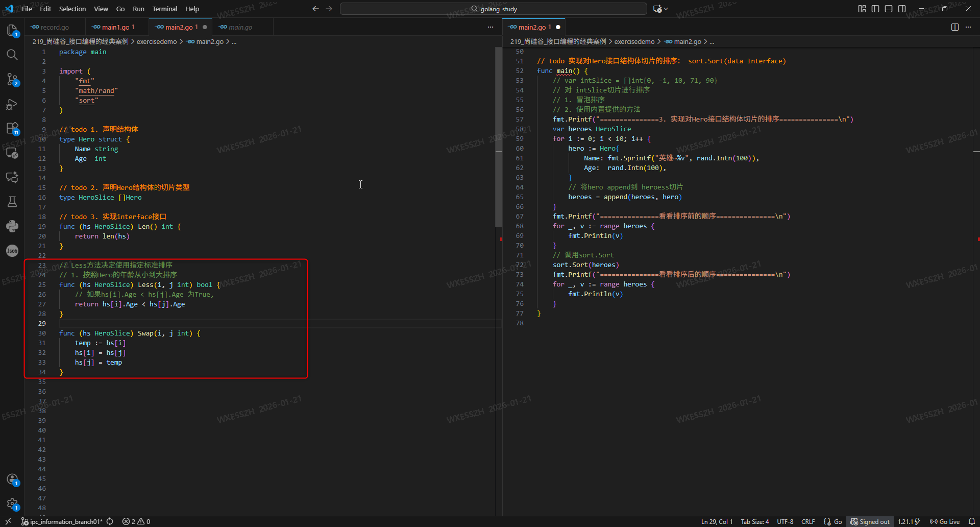Image resolution: width=980 pixels, height=527 pixels.
Task: Open the remote window indicator in status bar
Action: [8, 521]
